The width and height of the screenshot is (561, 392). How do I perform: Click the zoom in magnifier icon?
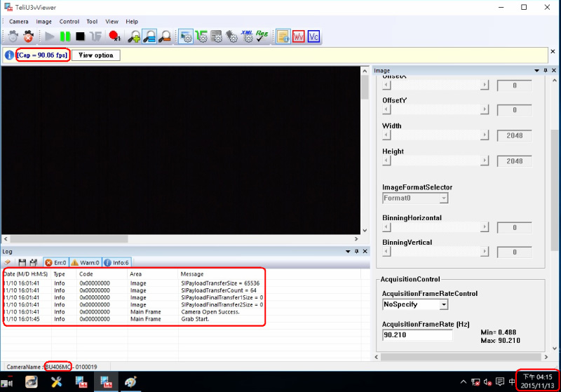pyautogui.click(x=134, y=36)
